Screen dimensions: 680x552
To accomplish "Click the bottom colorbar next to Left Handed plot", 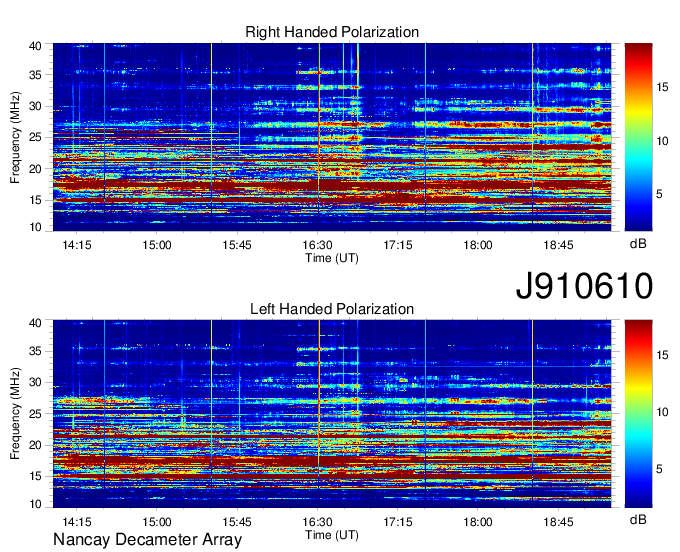I will click(638, 413).
